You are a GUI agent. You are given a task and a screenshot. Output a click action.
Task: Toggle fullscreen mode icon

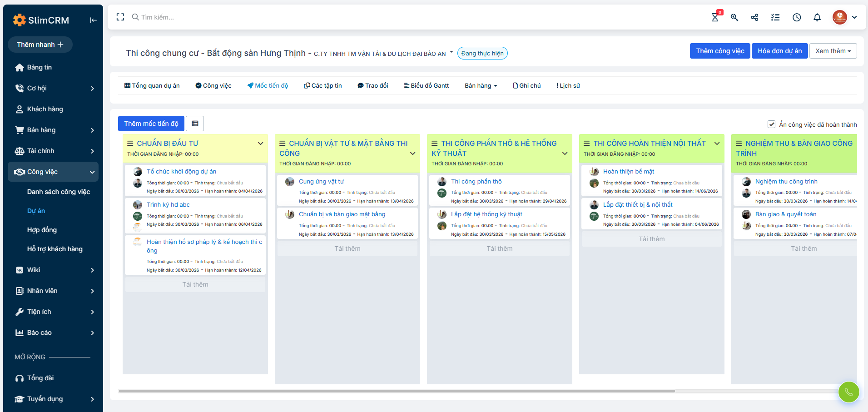120,17
